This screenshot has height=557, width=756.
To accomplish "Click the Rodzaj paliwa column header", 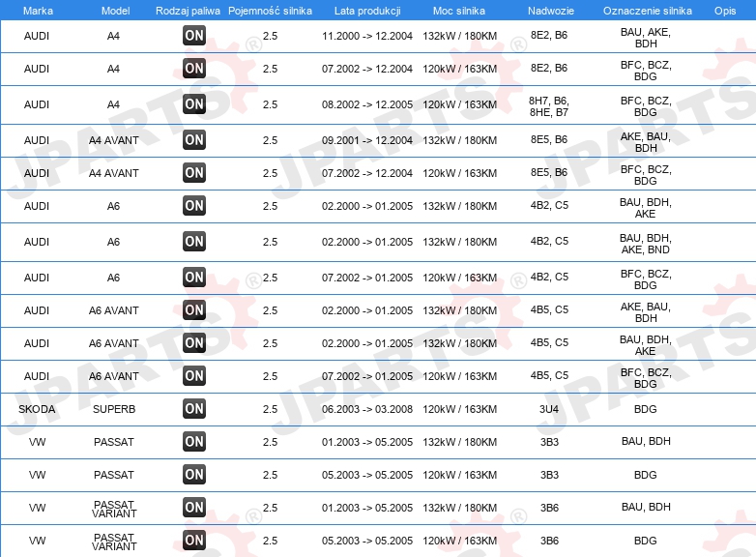I will [188, 11].
